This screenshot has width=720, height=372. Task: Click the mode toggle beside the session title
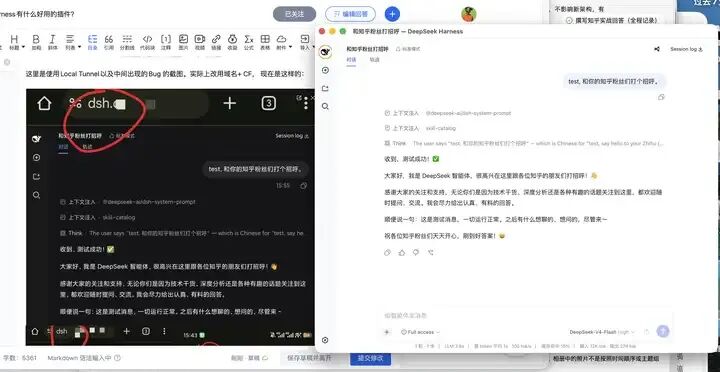point(408,49)
